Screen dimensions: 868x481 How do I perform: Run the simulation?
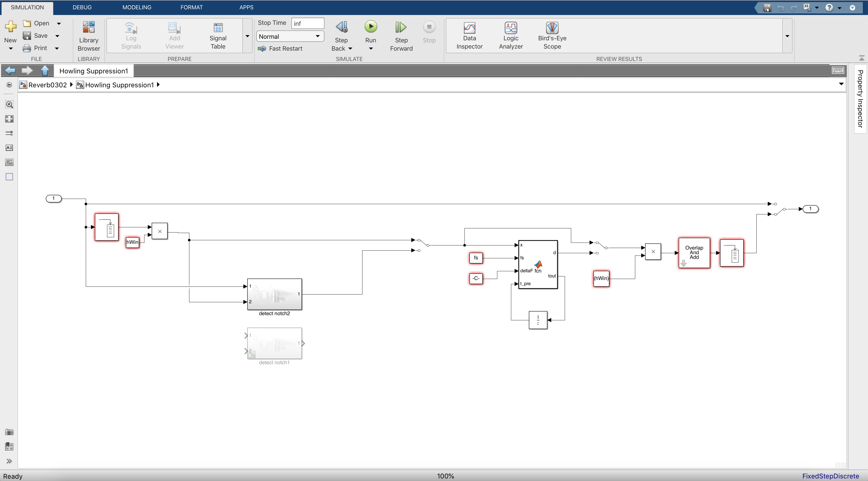click(371, 27)
